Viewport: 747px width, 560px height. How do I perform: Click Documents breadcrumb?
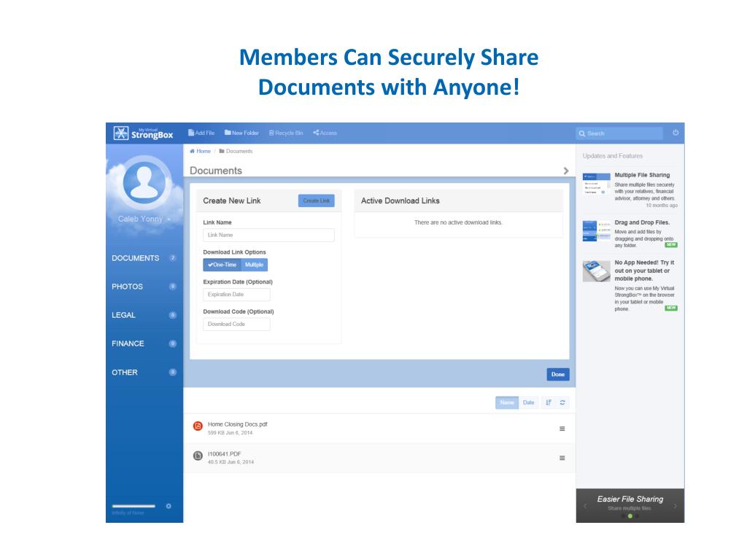point(236,151)
